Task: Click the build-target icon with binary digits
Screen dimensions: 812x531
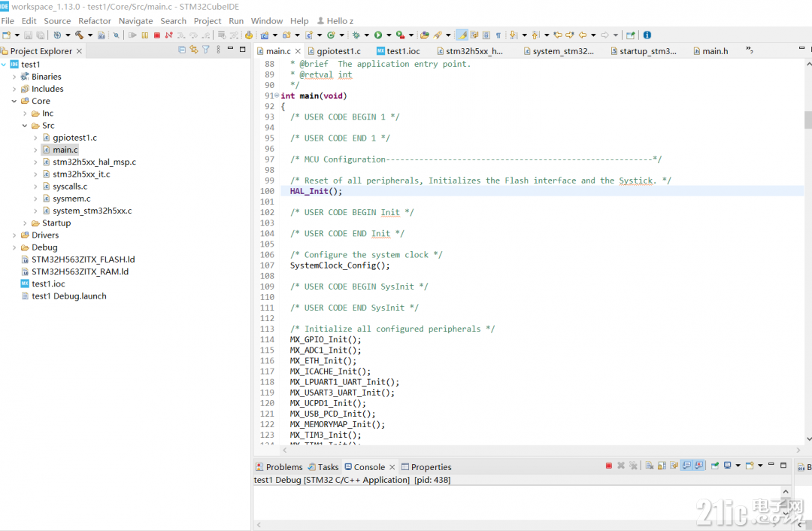Action: point(101,35)
